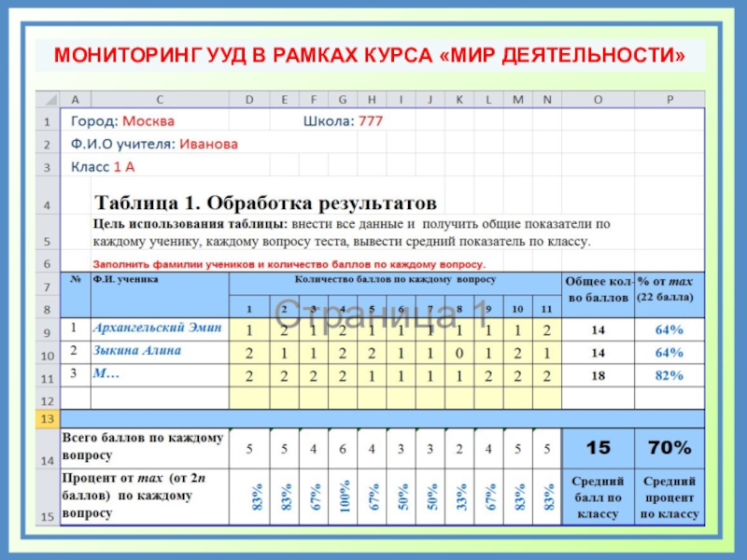Select column O header
Screen dimensions: 747x560
click(598, 99)
